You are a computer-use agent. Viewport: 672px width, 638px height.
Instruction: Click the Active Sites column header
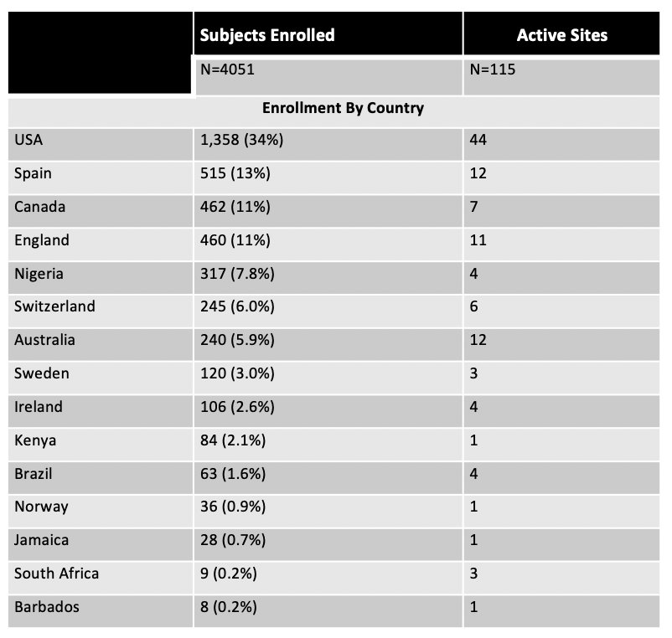(561, 33)
